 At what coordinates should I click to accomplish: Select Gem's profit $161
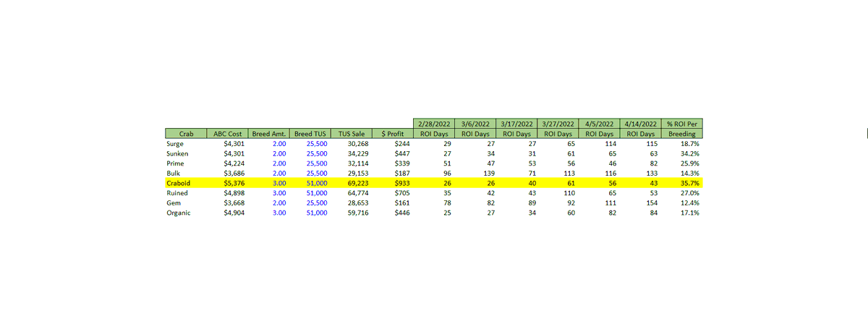coord(401,203)
